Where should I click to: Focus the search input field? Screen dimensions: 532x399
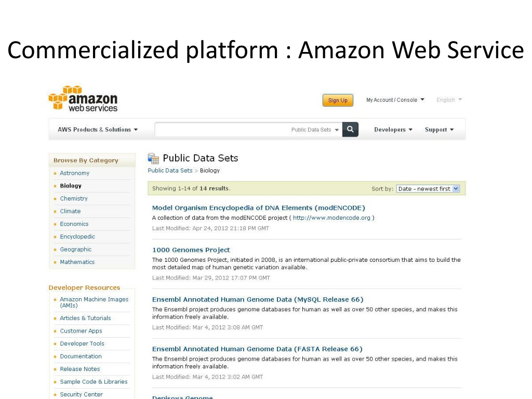[x=221, y=129]
